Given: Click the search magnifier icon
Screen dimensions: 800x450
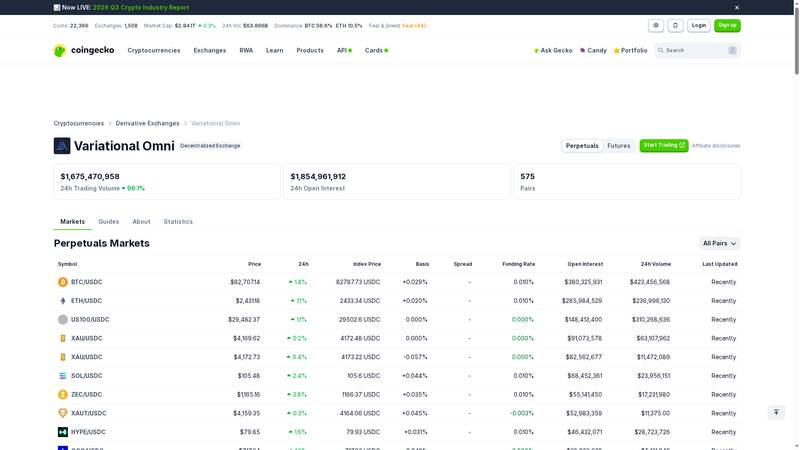Looking at the screenshot, I should (661, 51).
